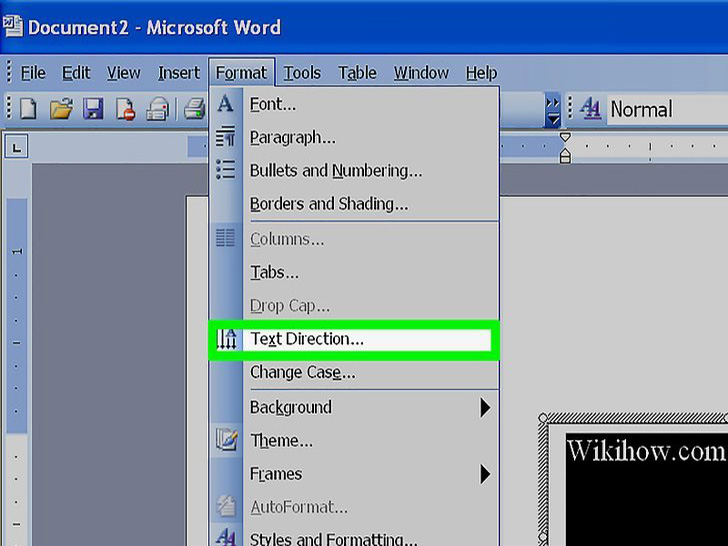Click the Permission restricted document icon

click(x=125, y=110)
